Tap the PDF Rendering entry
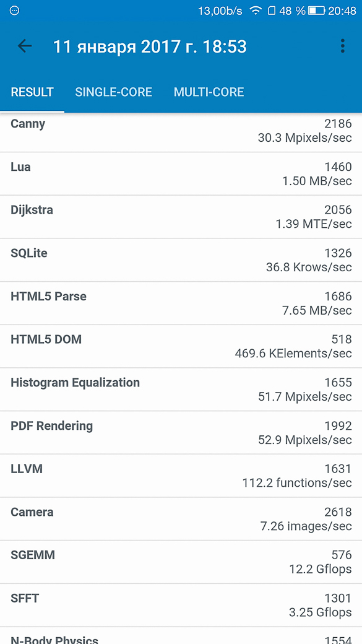 tap(181, 432)
